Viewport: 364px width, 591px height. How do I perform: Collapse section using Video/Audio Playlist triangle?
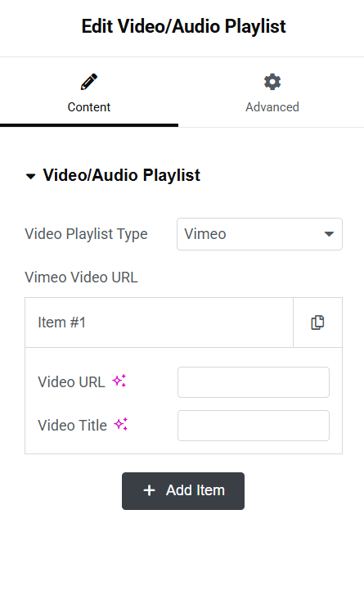click(x=30, y=176)
